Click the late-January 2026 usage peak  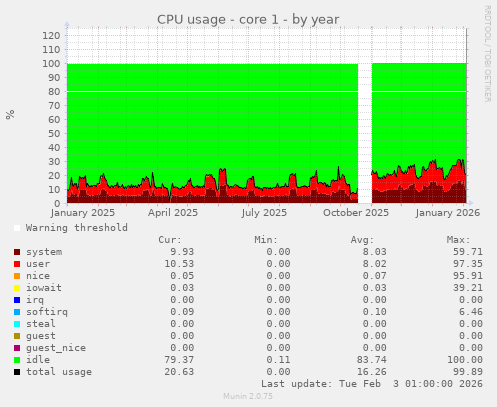(x=460, y=161)
